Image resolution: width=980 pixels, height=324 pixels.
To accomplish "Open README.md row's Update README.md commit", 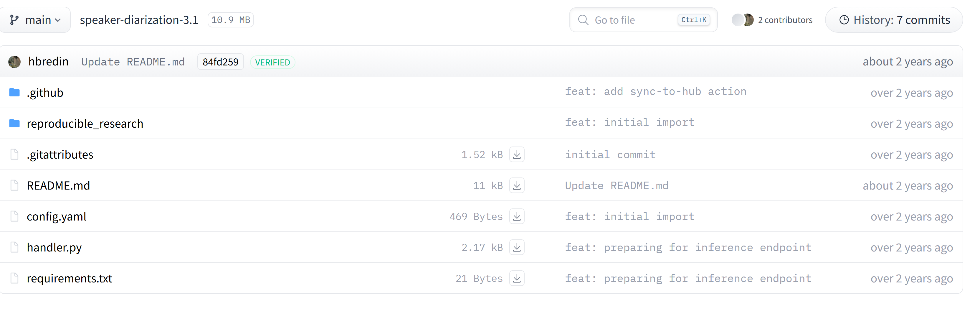I will pyautogui.click(x=616, y=185).
